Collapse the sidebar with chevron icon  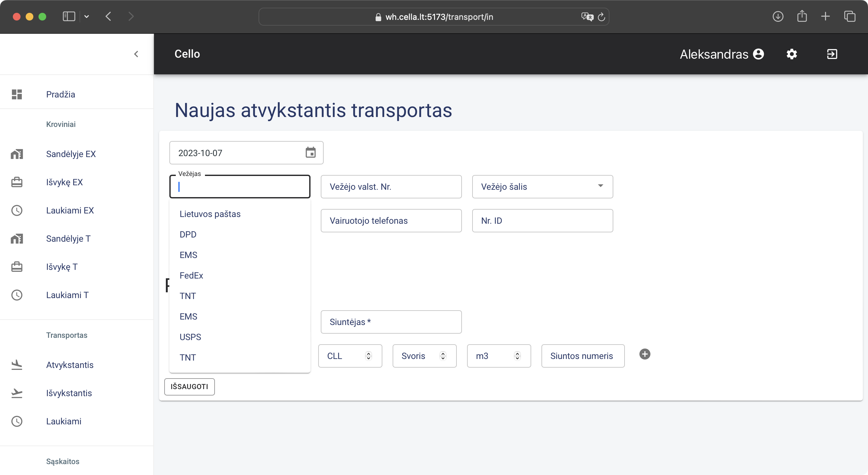click(x=136, y=54)
